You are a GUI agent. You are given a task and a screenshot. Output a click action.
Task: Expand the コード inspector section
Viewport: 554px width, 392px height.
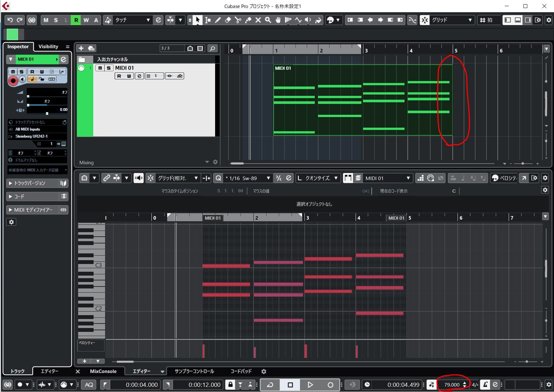[x=32, y=196]
